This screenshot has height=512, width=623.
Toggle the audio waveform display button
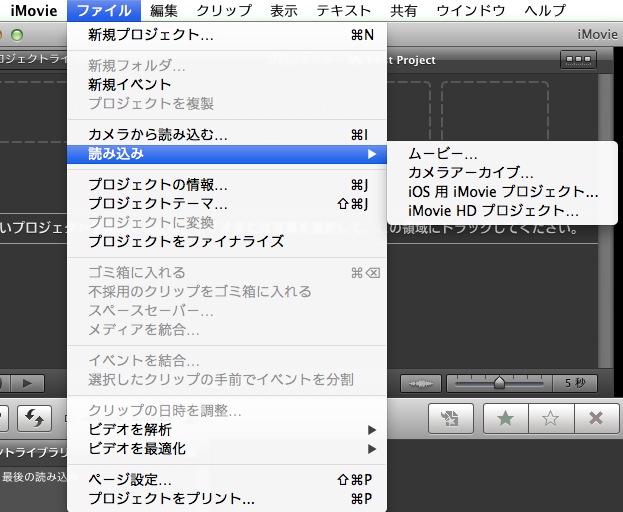(x=421, y=383)
